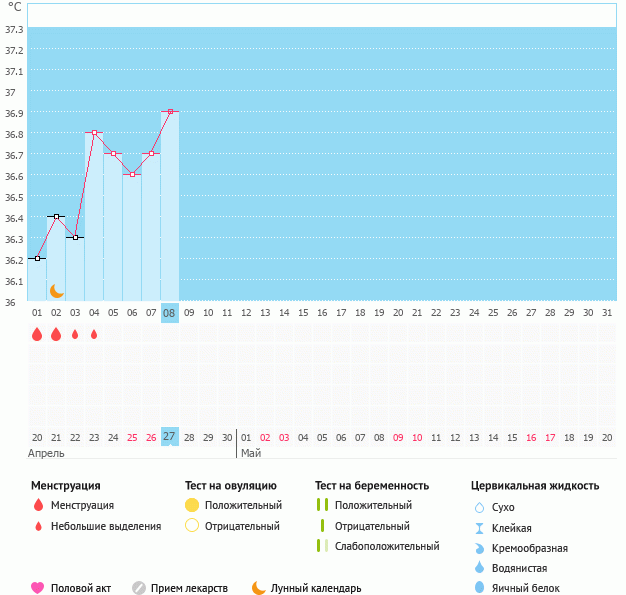The image size is (626, 595).
Task: Click the dry cervical fluid drop icon
Action: [x=479, y=508]
